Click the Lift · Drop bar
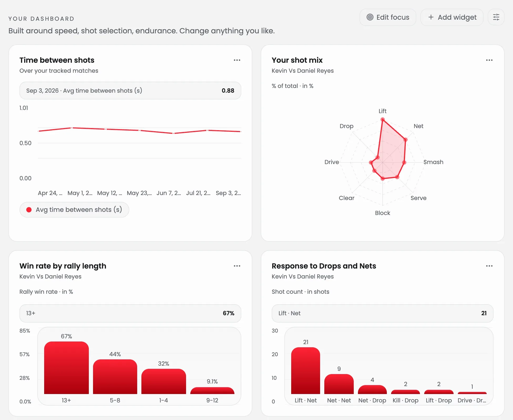513x420 pixels. pyautogui.click(x=439, y=392)
